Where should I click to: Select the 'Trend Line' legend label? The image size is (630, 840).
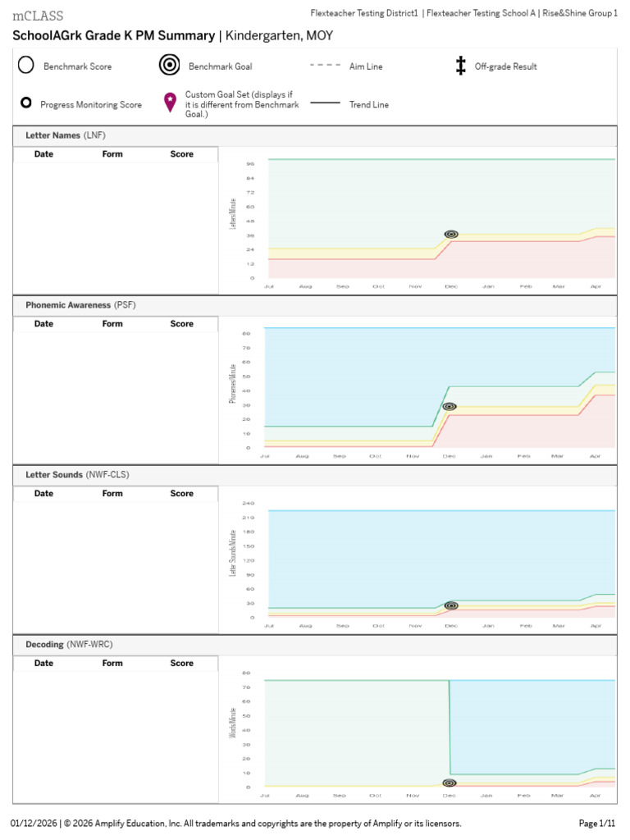click(369, 104)
